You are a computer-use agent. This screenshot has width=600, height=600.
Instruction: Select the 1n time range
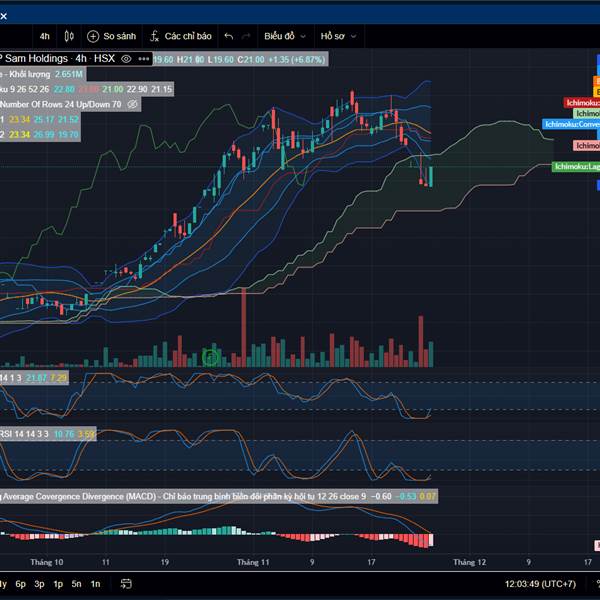(x=95, y=584)
